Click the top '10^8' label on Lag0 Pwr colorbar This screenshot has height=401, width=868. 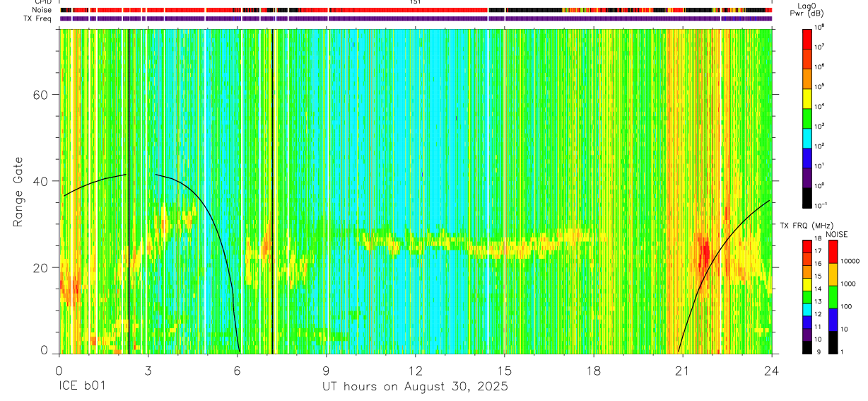tap(820, 27)
